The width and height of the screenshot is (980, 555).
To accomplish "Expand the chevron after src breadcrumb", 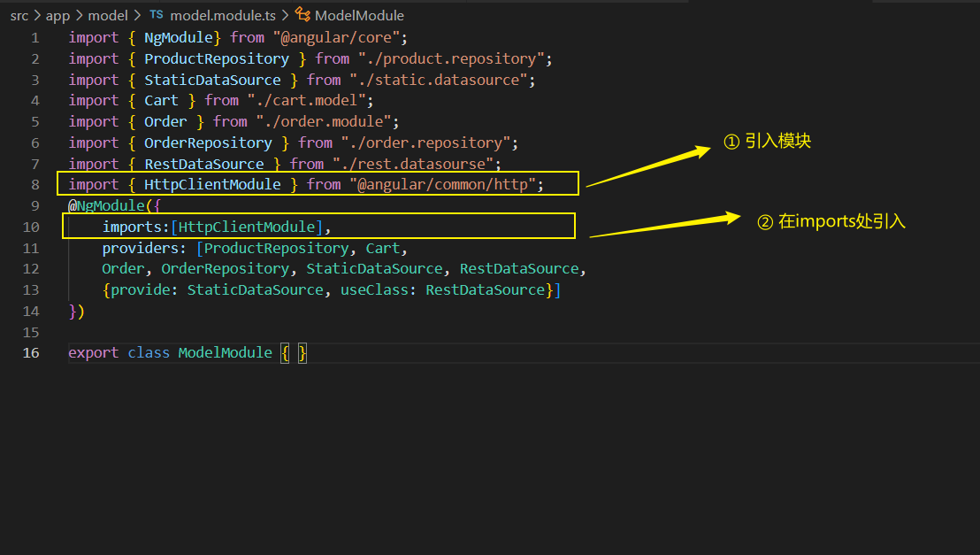I will tap(37, 16).
